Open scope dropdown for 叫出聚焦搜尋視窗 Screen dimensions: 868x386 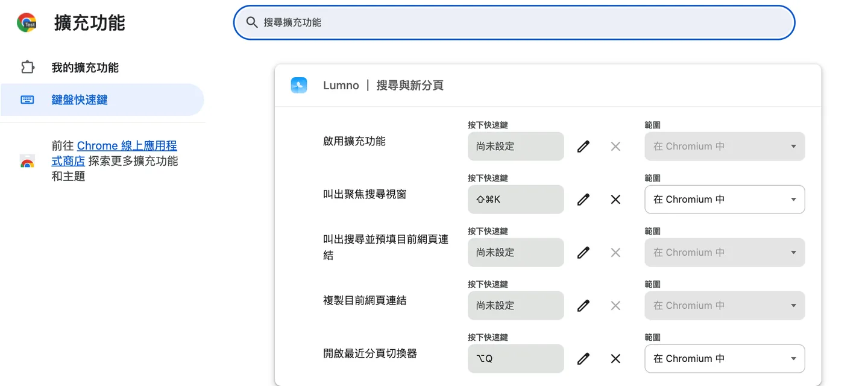tap(725, 200)
